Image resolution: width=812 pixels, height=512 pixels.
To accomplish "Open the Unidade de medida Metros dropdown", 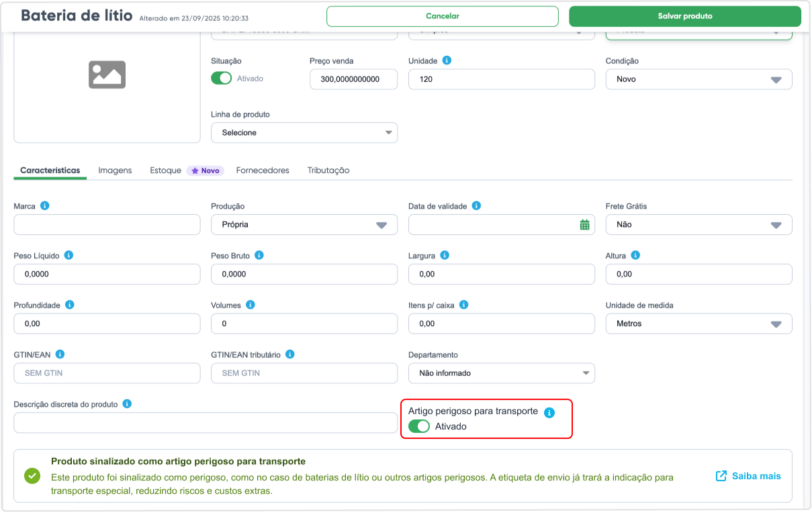I will 698,323.
